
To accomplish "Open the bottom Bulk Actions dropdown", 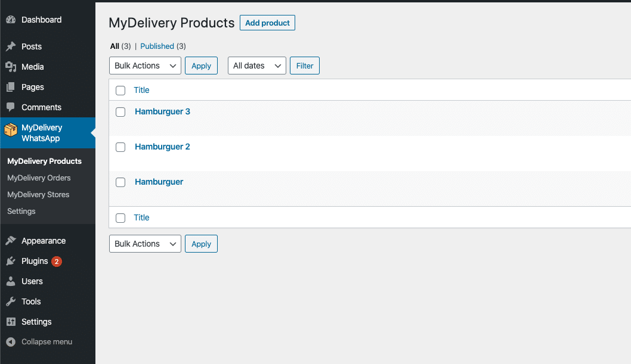I will click(x=145, y=244).
